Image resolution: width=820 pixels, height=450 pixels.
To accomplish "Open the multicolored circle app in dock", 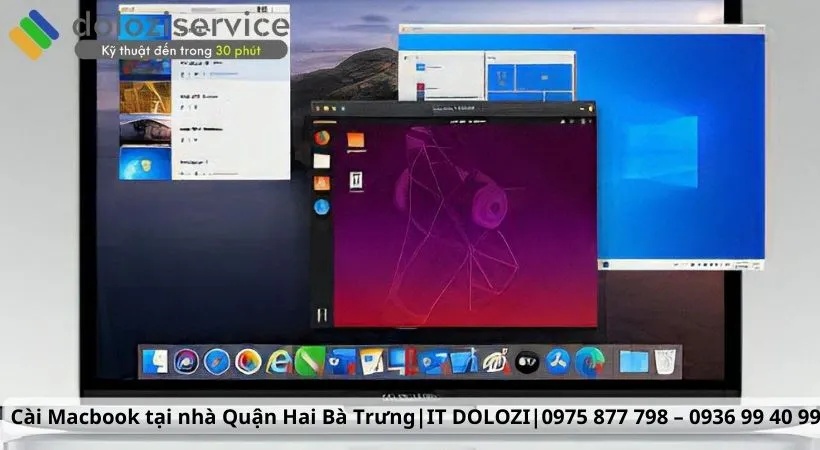I will tap(248, 362).
